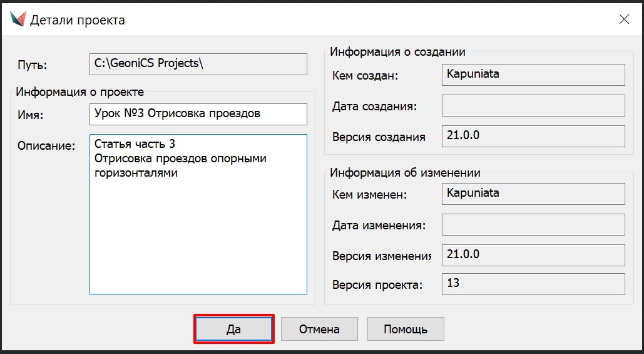Confirm with the Да button
644x354 pixels.
coord(233,329)
